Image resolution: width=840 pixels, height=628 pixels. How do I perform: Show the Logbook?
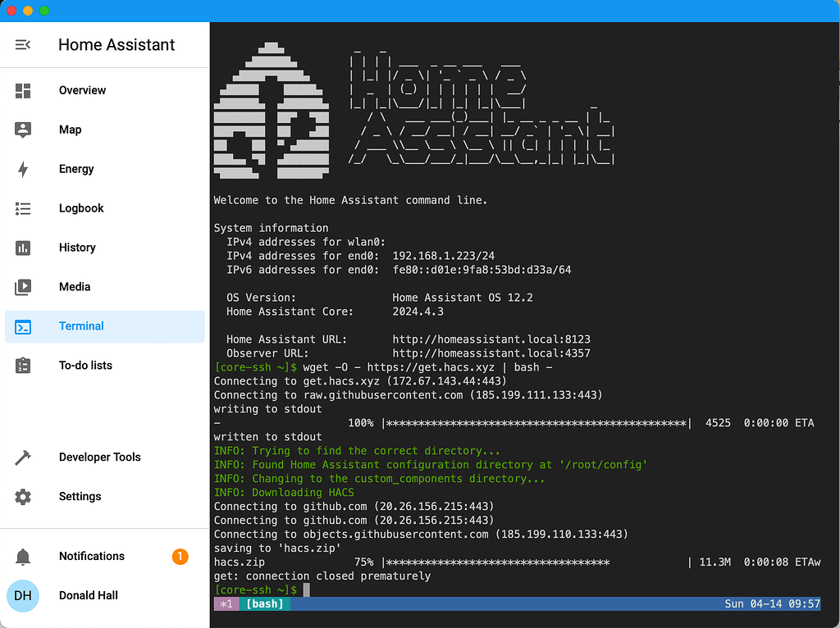point(104,208)
